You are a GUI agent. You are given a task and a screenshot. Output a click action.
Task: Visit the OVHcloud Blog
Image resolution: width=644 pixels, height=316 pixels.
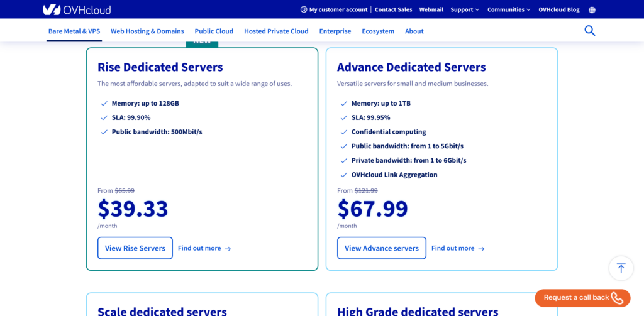[x=559, y=9]
